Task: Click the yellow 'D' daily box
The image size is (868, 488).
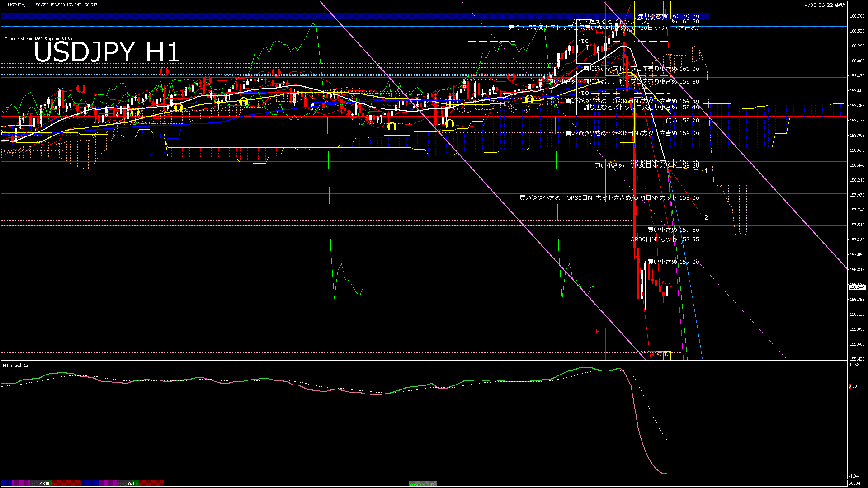Action: pyautogui.click(x=667, y=355)
